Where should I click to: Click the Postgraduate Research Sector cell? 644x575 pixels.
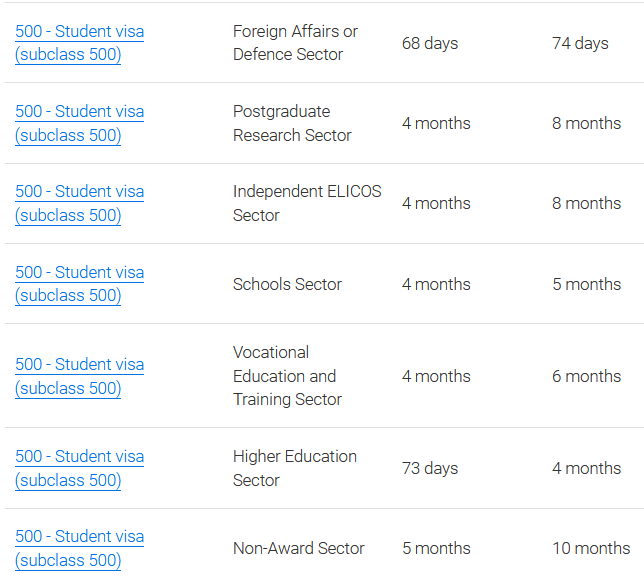point(292,123)
